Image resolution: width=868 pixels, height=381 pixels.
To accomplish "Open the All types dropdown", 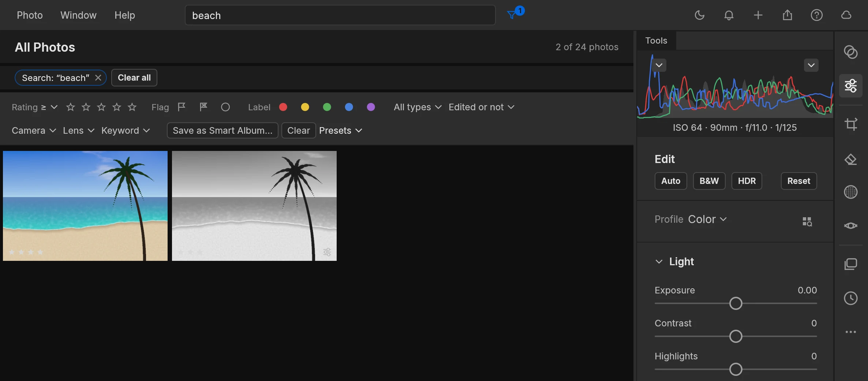I will point(418,107).
